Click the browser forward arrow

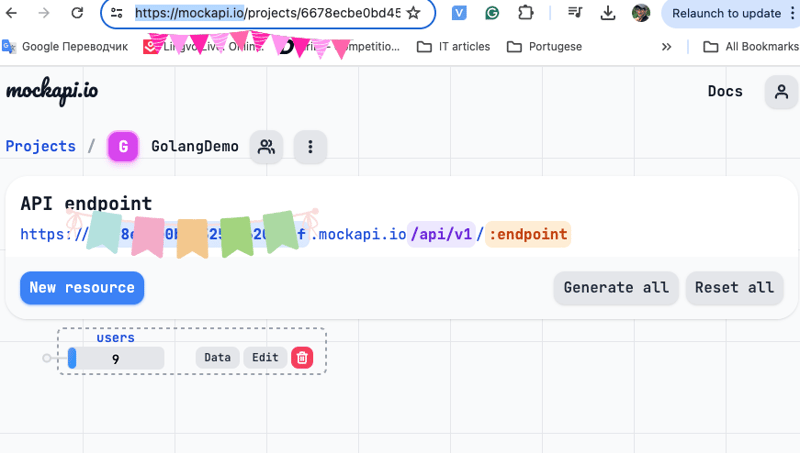(x=44, y=13)
